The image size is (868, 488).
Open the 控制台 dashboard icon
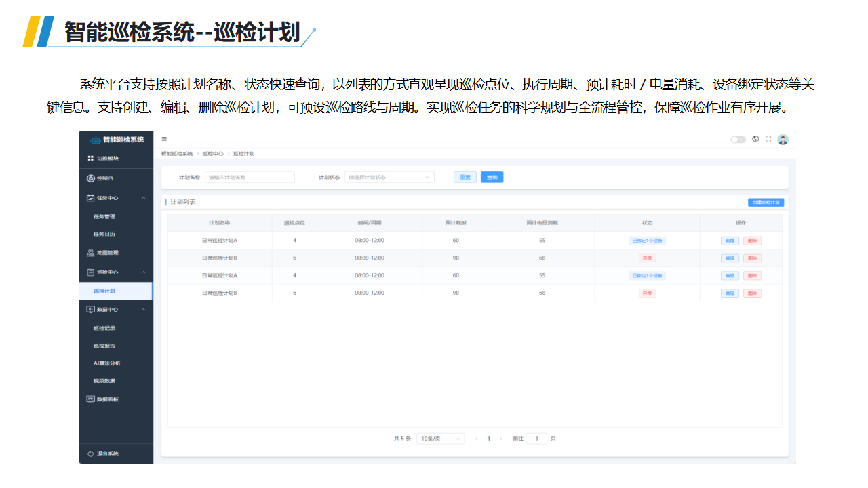click(x=91, y=178)
